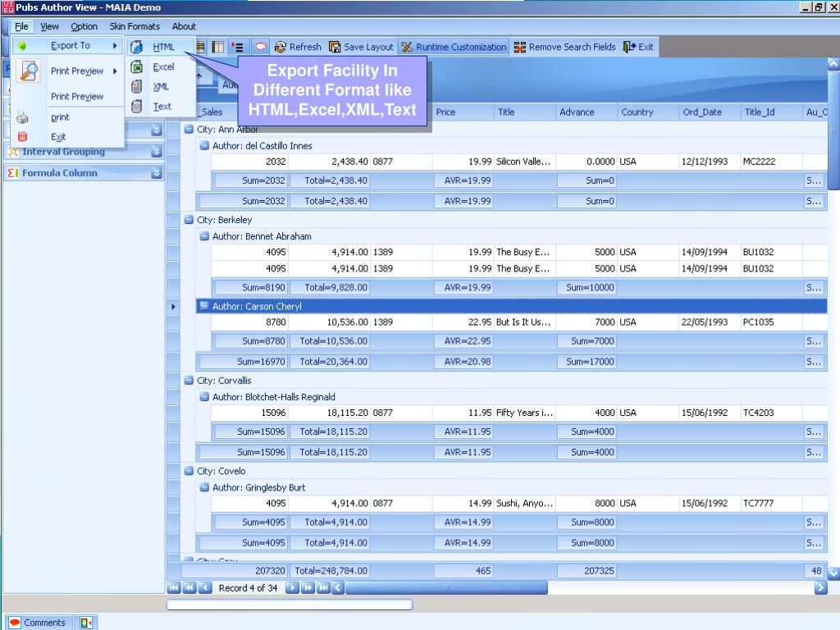Jump to the last record
Viewport: 840px width, 630px height.
point(322,588)
